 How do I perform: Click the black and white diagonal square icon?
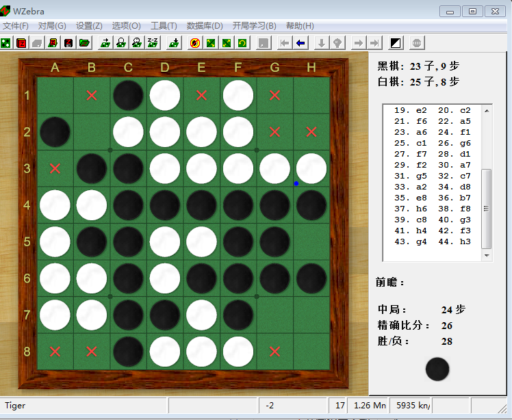point(396,42)
